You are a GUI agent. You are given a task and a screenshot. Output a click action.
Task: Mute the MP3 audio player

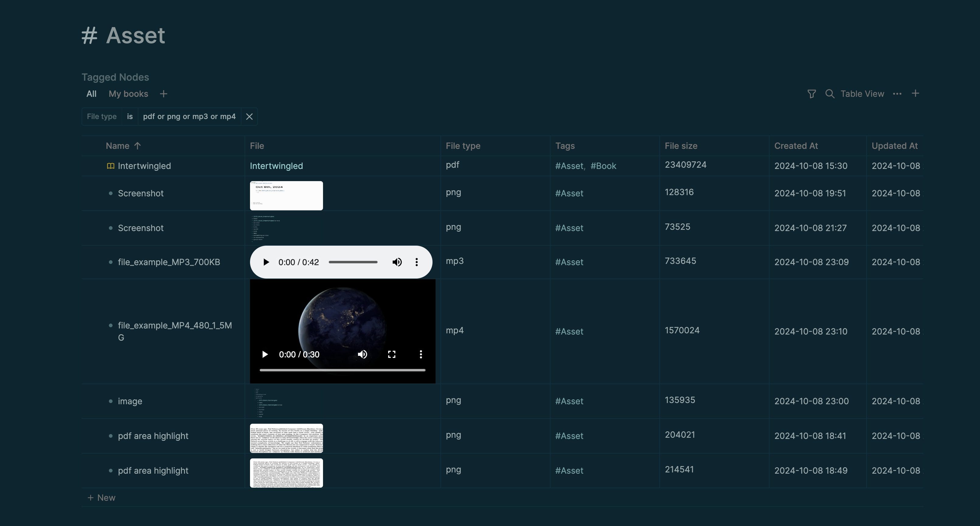pyautogui.click(x=397, y=262)
